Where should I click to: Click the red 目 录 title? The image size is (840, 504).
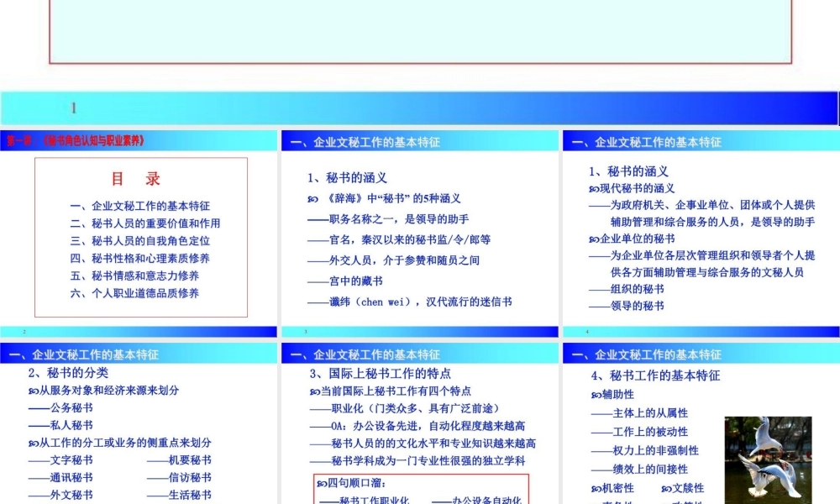coord(135,179)
